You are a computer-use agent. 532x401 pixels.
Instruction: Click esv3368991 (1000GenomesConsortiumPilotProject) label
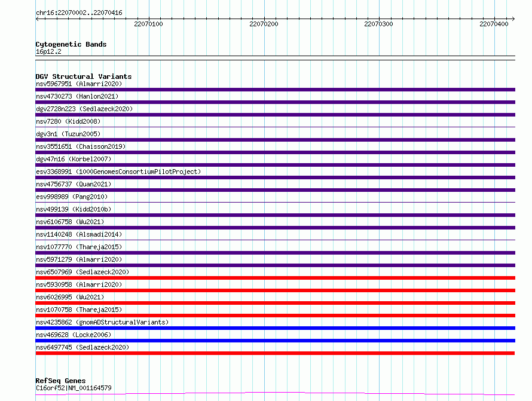[x=118, y=172]
